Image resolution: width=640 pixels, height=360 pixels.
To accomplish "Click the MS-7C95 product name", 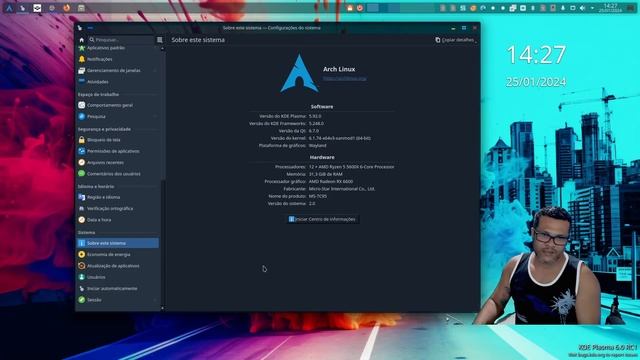I will click(318, 196).
